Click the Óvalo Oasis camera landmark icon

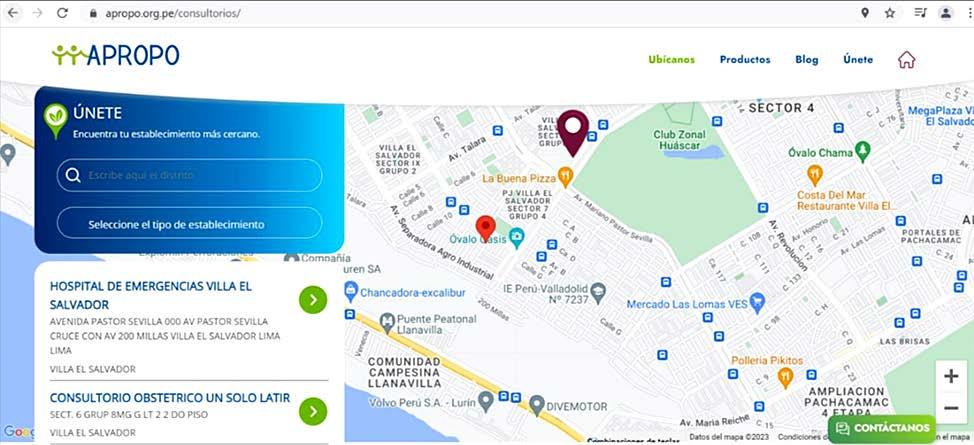tap(517, 236)
